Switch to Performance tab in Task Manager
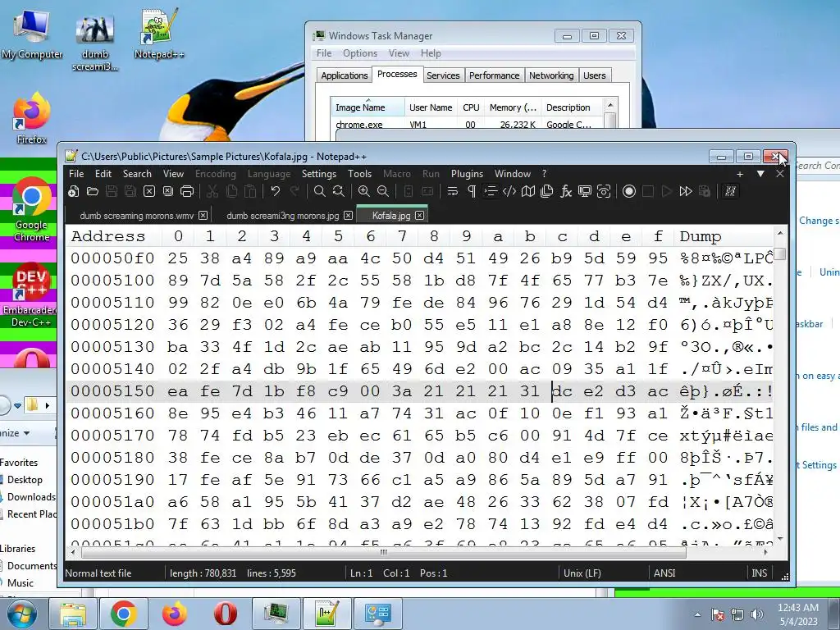Image resolution: width=840 pixels, height=630 pixels. click(495, 75)
